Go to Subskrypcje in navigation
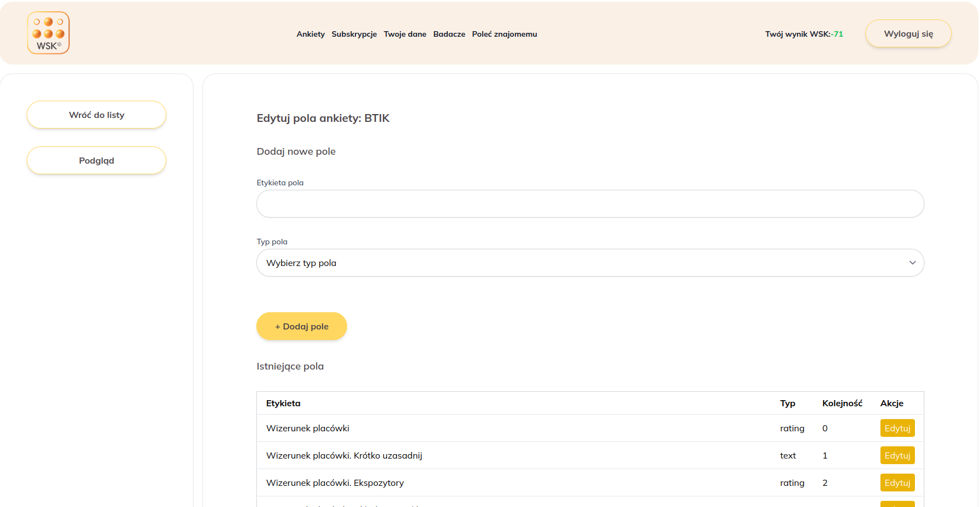Image resolution: width=980 pixels, height=507 pixels. pos(354,34)
